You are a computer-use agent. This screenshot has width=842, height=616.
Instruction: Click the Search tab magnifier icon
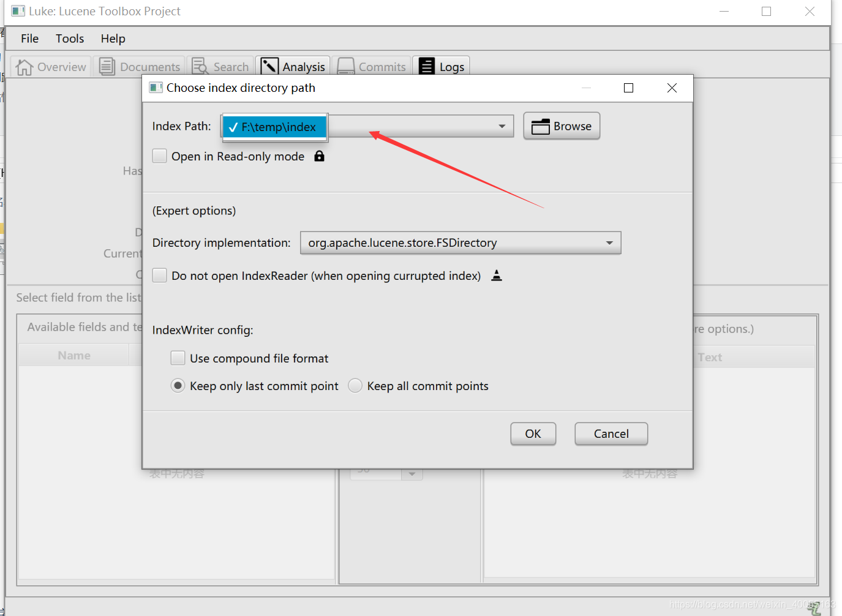pyautogui.click(x=200, y=66)
